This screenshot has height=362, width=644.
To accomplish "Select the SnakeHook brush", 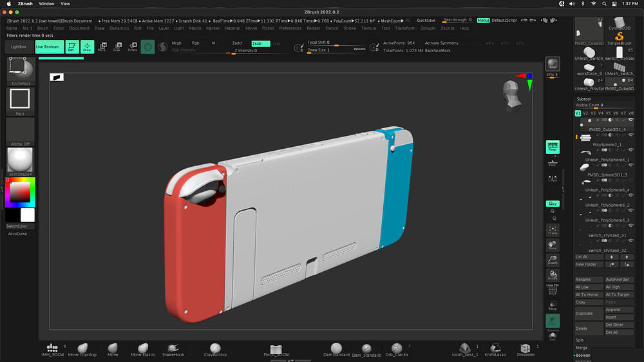I will [x=173, y=350].
